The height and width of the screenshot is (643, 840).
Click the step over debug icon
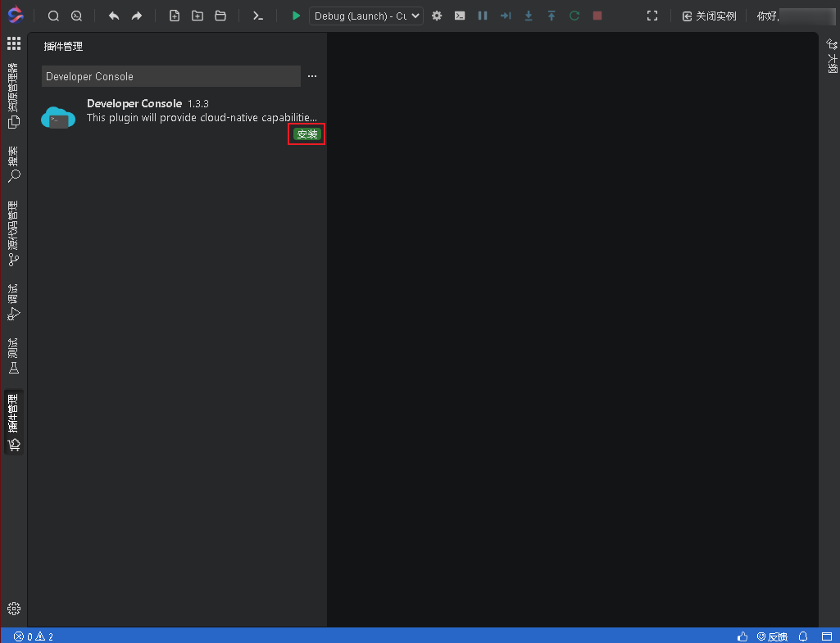505,16
